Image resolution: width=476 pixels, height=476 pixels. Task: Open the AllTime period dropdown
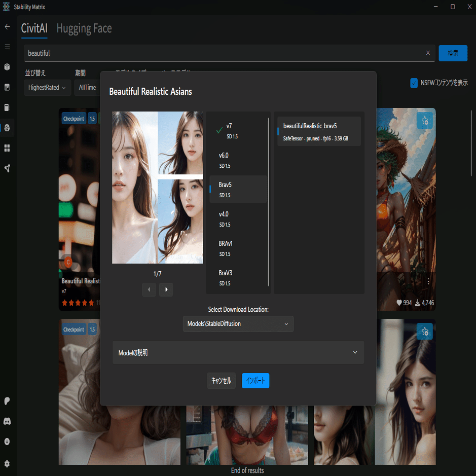[x=87, y=88]
